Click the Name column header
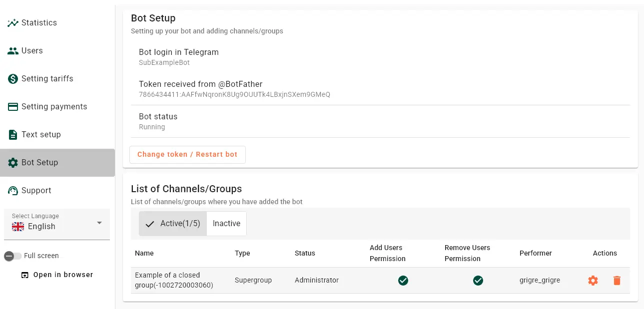The height and width of the screenshot is (309, 644). click(x=144, y=254)
